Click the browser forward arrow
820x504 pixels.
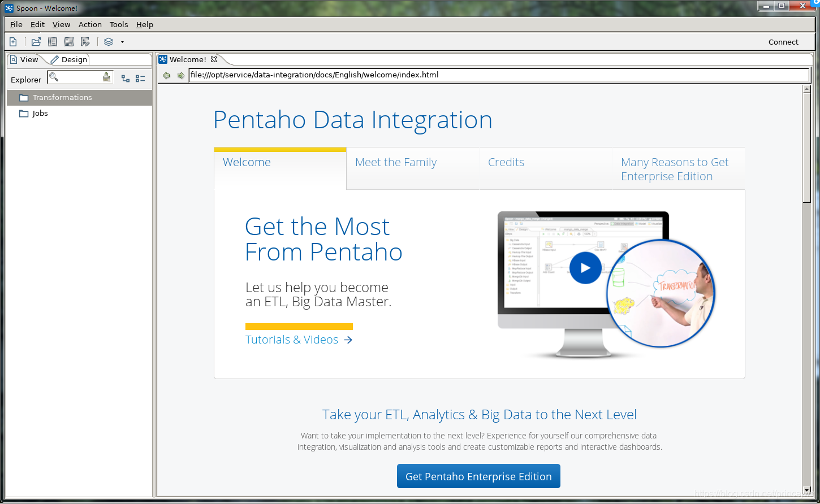(181, 75)
